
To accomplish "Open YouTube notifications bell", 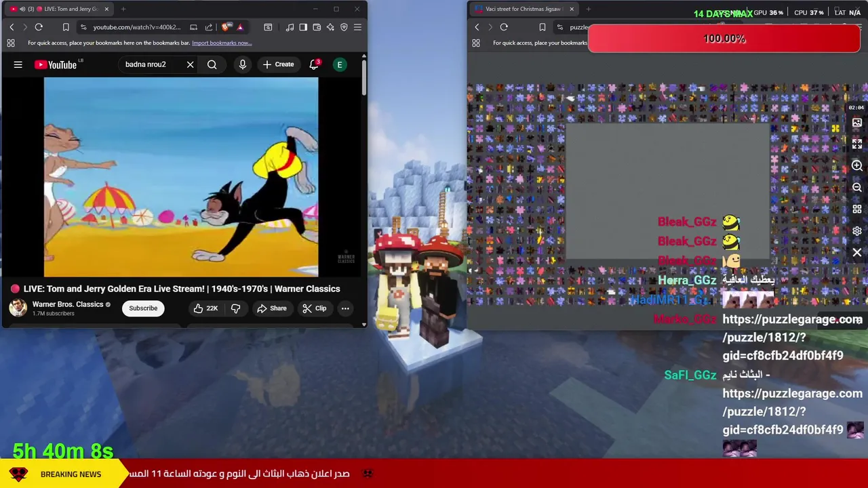I will point(314,64).
